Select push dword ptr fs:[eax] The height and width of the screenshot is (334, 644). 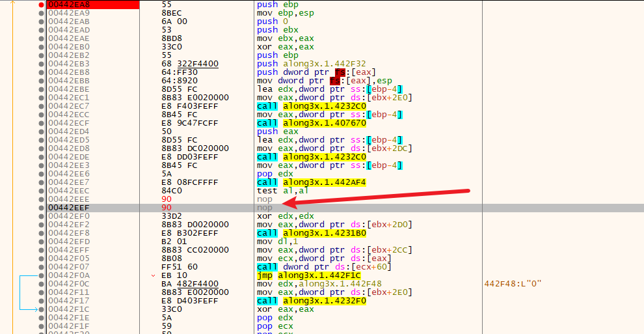coord(316,72)
